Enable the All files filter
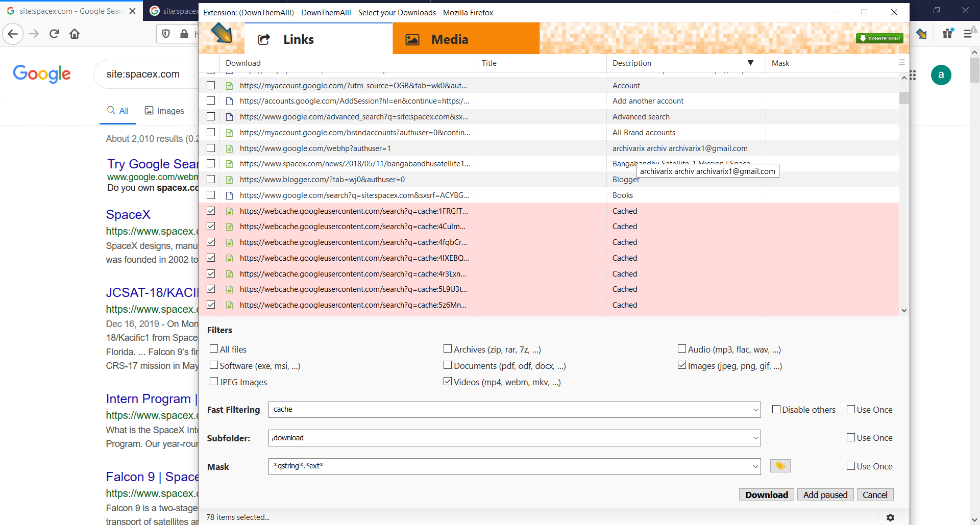The height and width of the screenshot is (525, 980). pos(214,349)
